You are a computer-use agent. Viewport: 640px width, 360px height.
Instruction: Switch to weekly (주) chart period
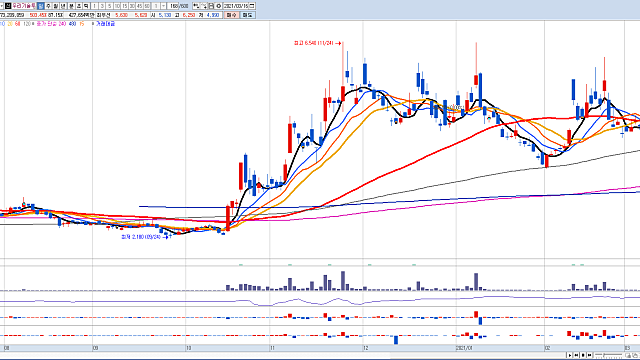coord(48,6)
